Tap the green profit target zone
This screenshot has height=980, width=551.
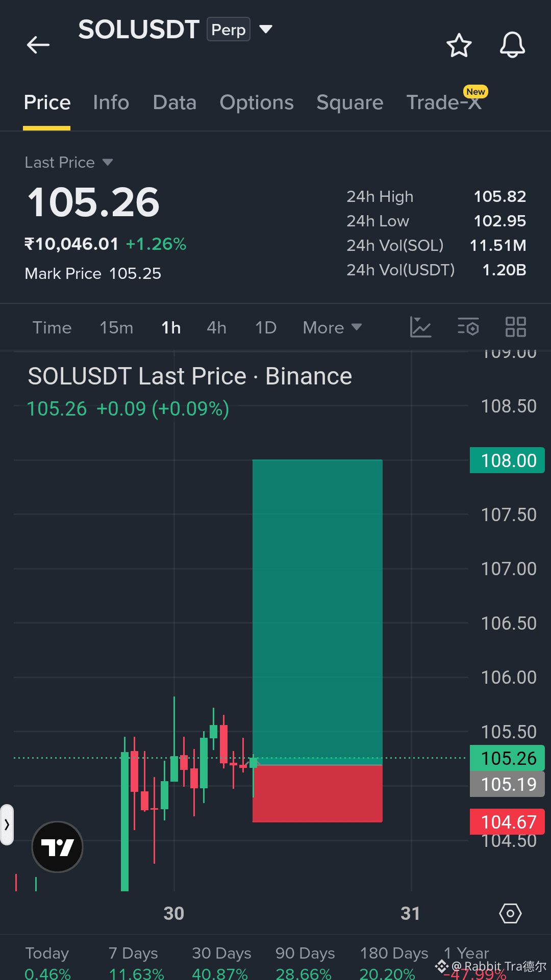(317, 612)
